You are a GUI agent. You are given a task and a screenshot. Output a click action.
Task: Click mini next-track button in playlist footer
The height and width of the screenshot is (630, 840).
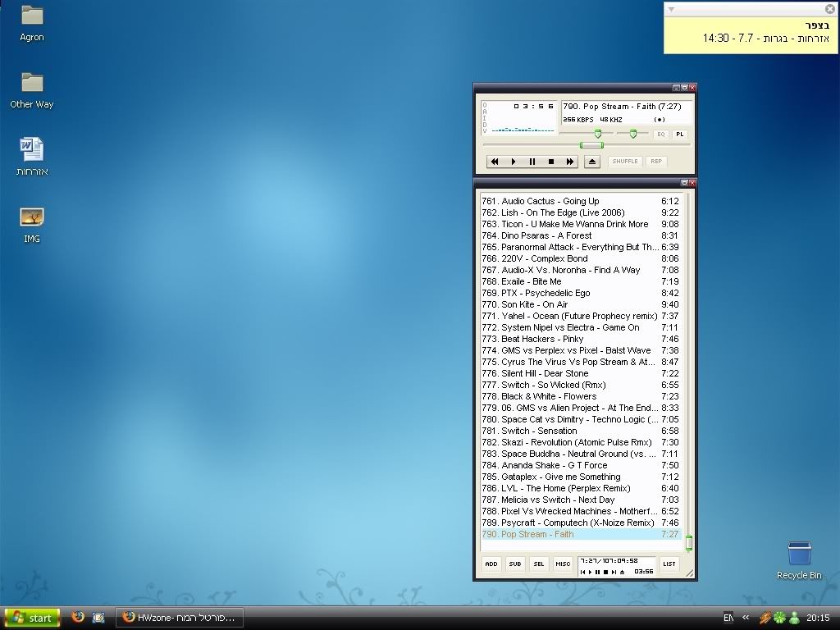point(614,572)
